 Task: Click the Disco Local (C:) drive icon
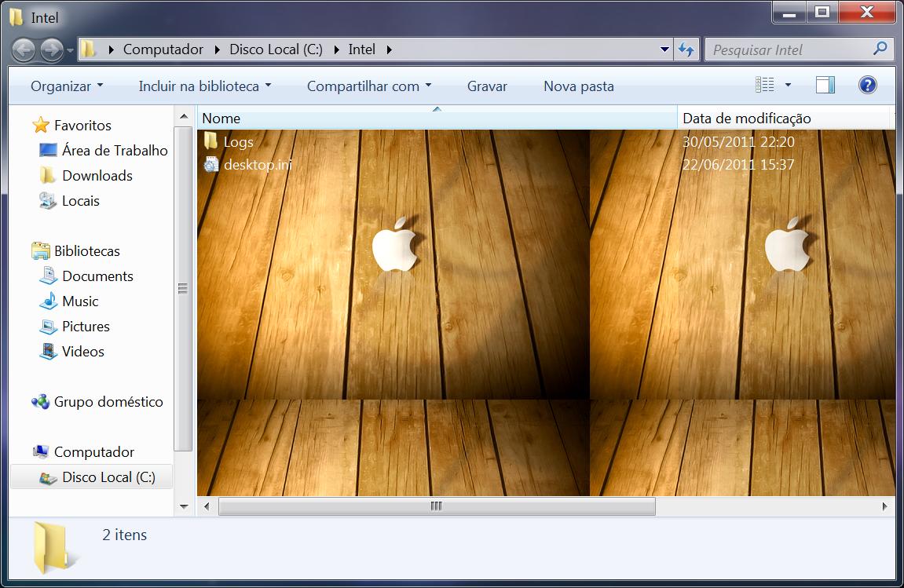[x=49, y=478]
